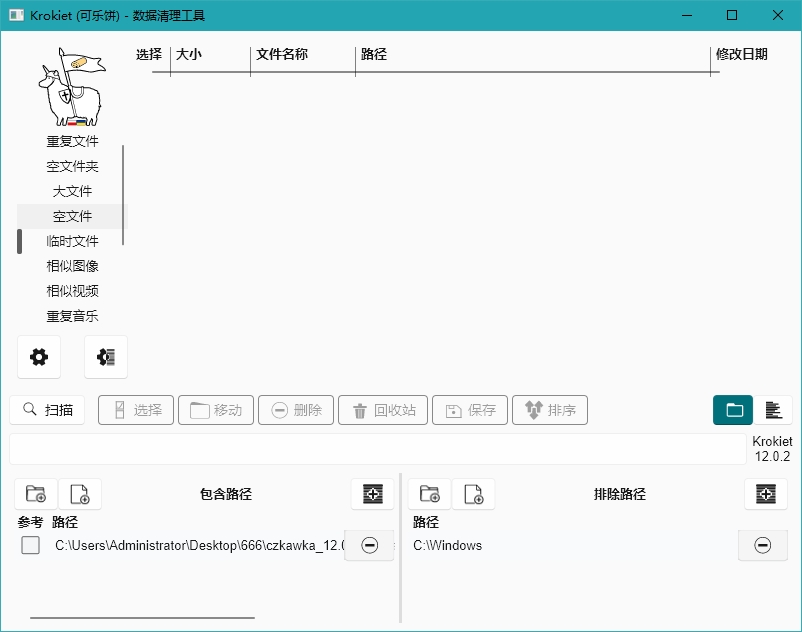
Task: Select the 空文件夹 tool
Action: click(72, 166)
